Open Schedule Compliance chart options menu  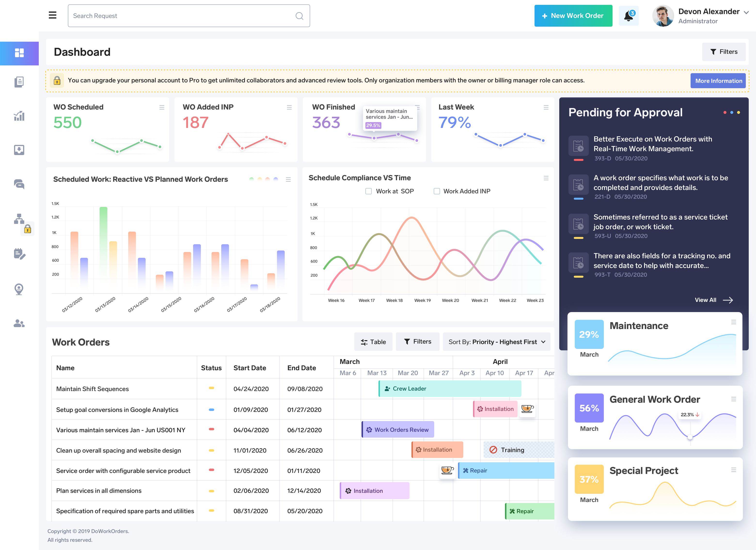coord(546,178)
